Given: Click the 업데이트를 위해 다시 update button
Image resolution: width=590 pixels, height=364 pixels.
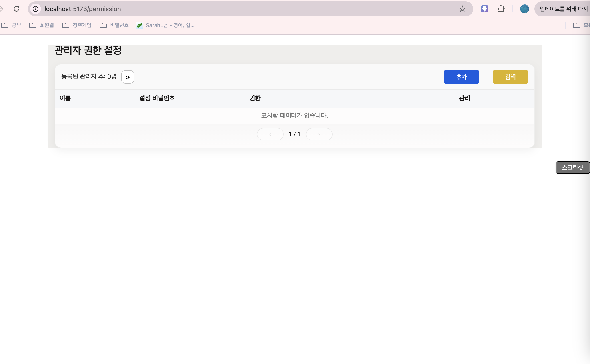Looking at the screenshot, I should coord(564,9).
